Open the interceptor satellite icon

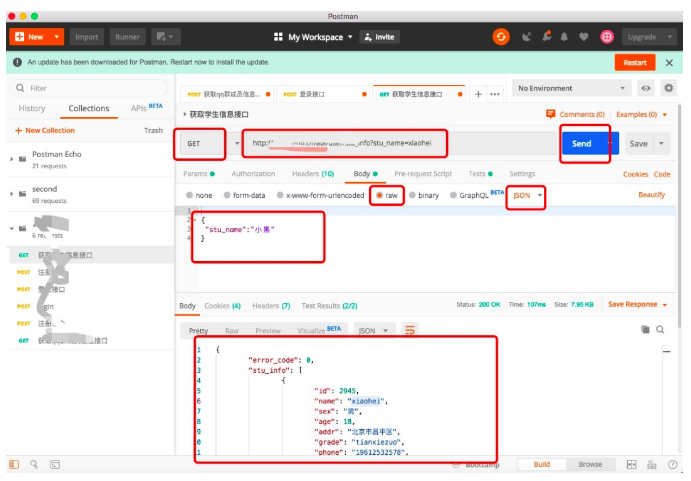526,37
